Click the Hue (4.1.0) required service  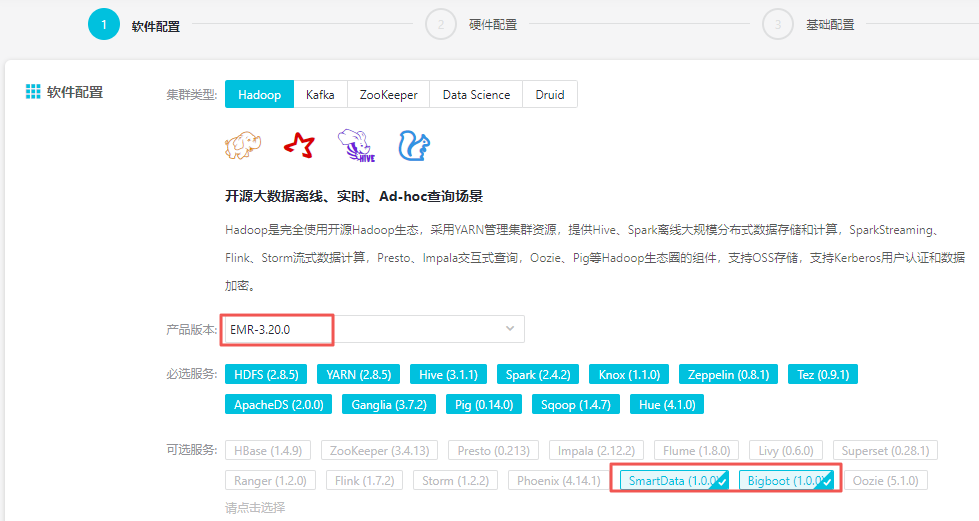[667, 404]
